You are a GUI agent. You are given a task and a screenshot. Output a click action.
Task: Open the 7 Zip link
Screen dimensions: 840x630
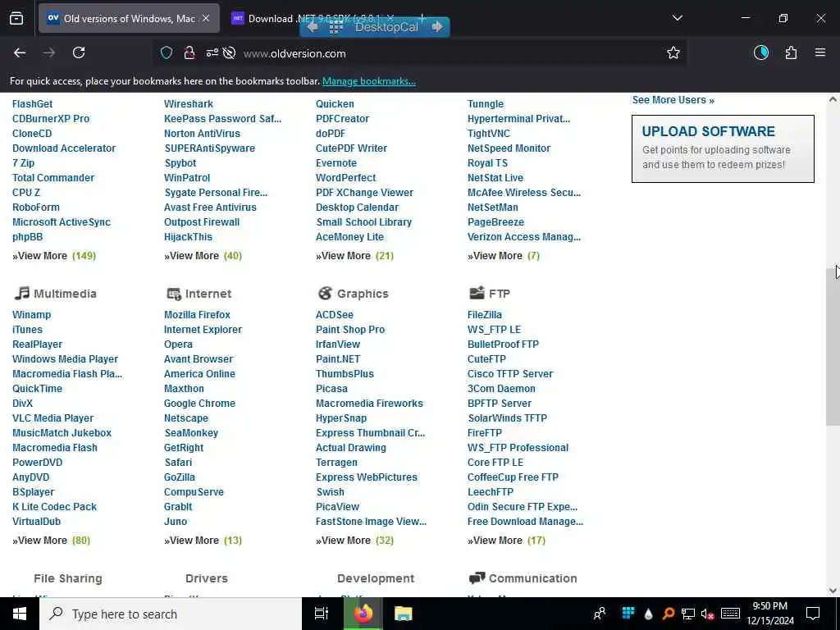(x=23, y=163)
